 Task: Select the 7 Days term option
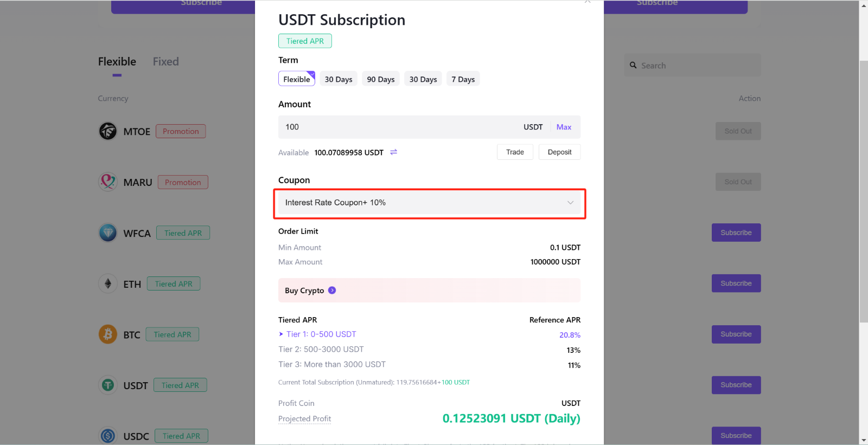[463, 79]
